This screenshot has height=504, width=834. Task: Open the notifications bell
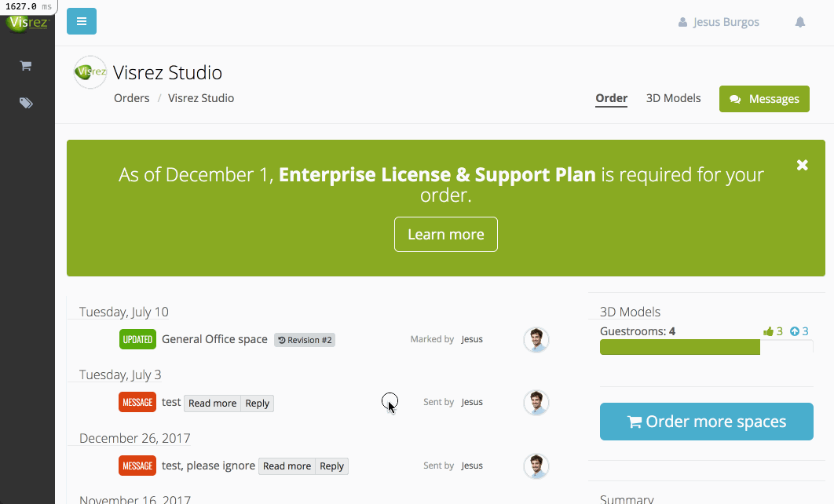pos(800,22)
